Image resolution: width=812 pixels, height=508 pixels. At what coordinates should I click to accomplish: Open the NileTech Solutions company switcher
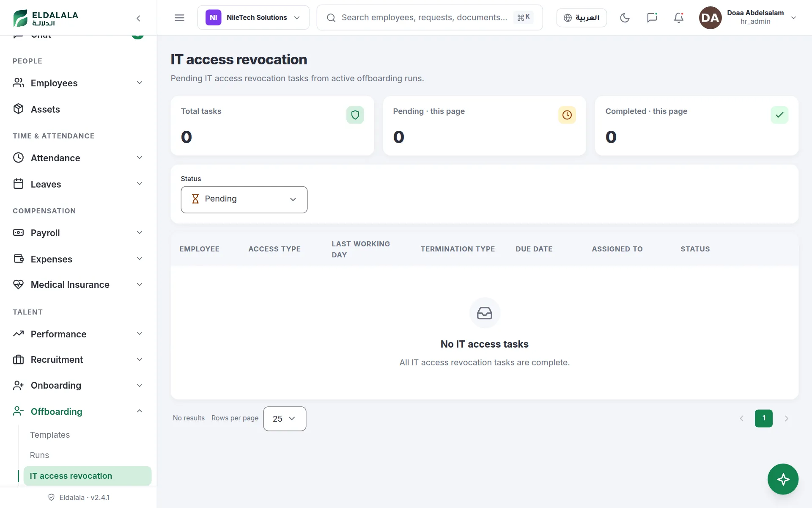pyautogui.click(x=253, y=18)
